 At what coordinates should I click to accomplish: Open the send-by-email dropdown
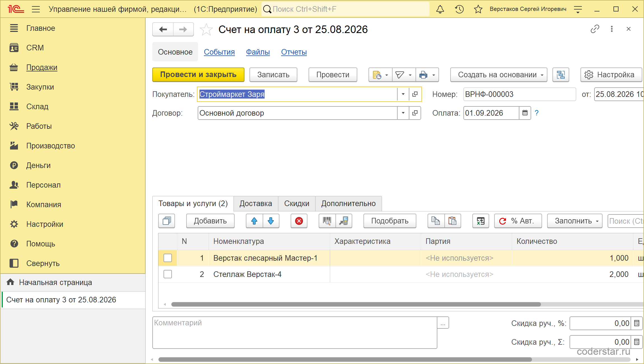coord(404,75)
